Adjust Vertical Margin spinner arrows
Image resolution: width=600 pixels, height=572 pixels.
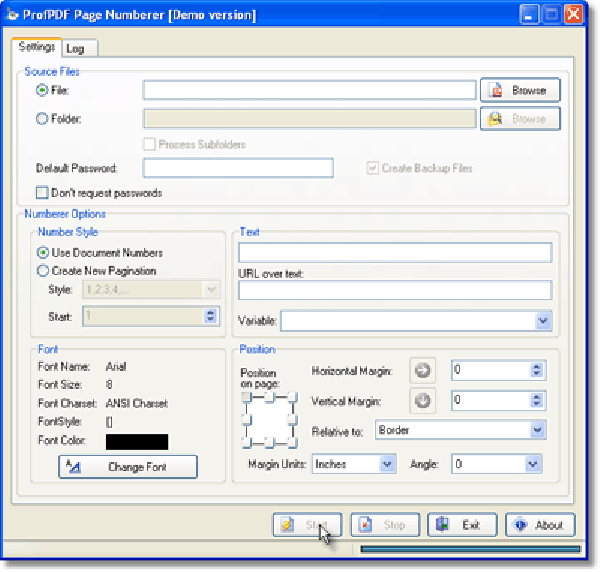536,400
